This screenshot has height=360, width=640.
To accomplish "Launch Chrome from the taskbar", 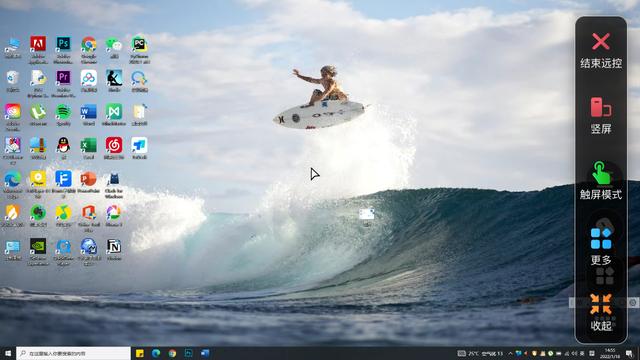I will click(172, 353).
